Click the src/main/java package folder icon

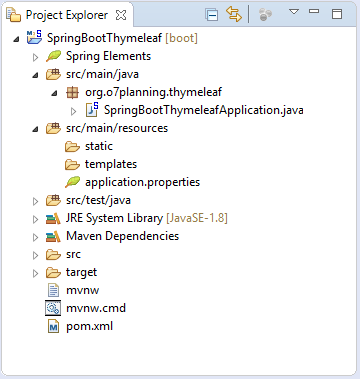pos(53,74)
